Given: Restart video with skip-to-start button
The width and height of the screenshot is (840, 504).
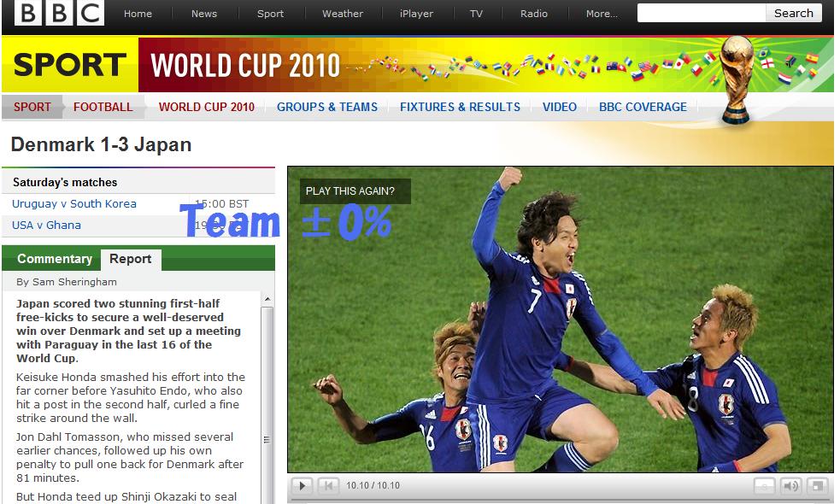Looking at the screenshot, I should 328,486.
